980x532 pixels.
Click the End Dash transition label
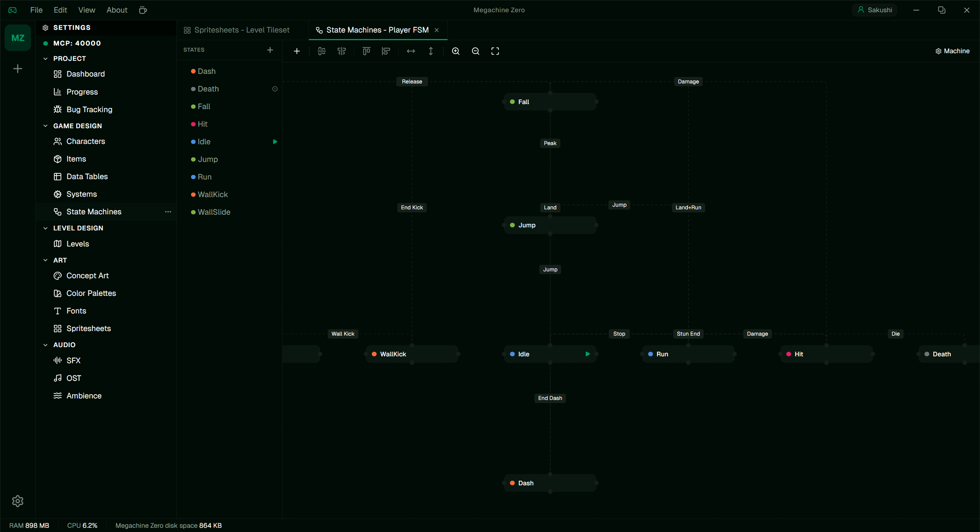point(550,398)
